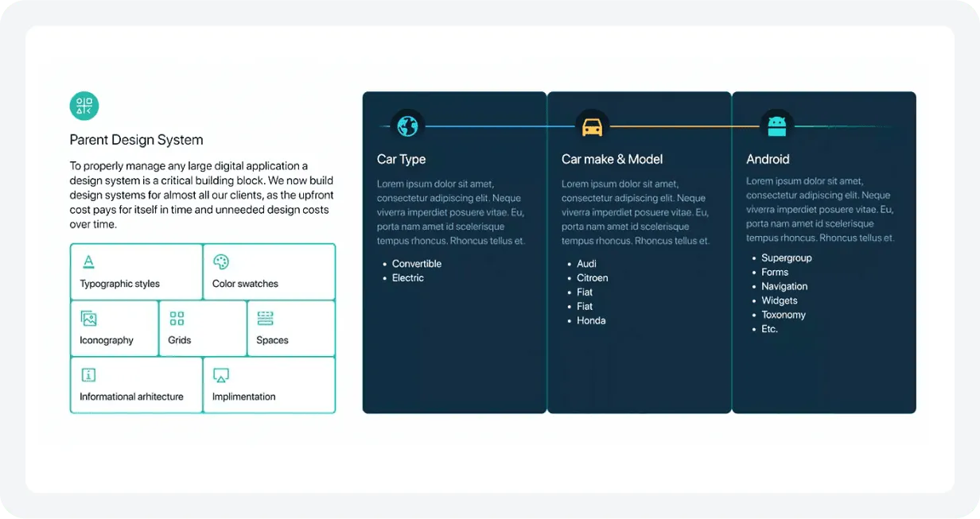Viewport: 980px width, 519px height.
Task: Open the Typographic styles tile
Action: (136, 272)
